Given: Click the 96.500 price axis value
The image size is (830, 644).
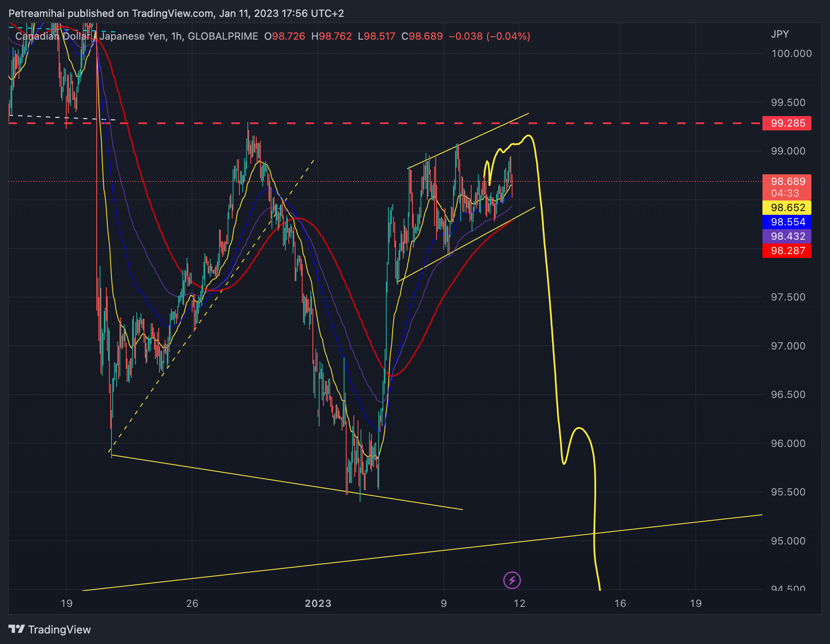Looking at the screenshot, I should 788,395.
